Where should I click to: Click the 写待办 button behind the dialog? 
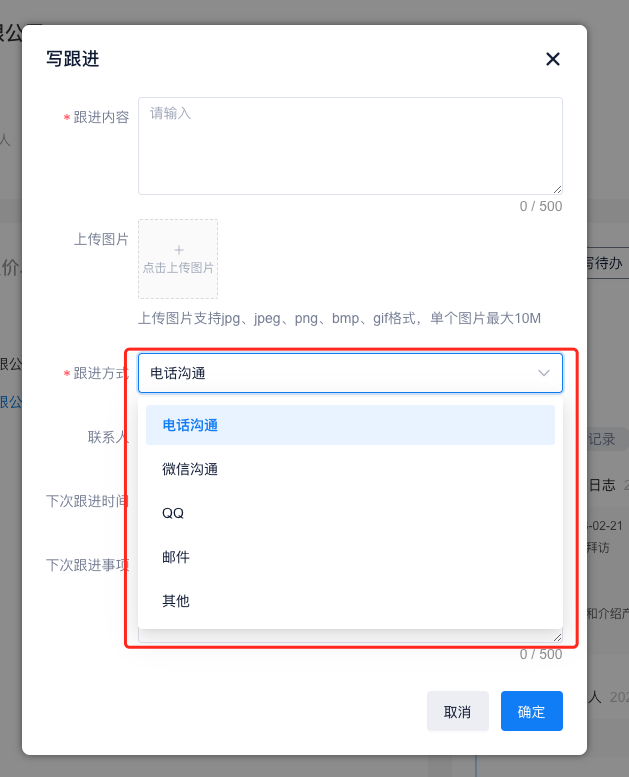606,264
